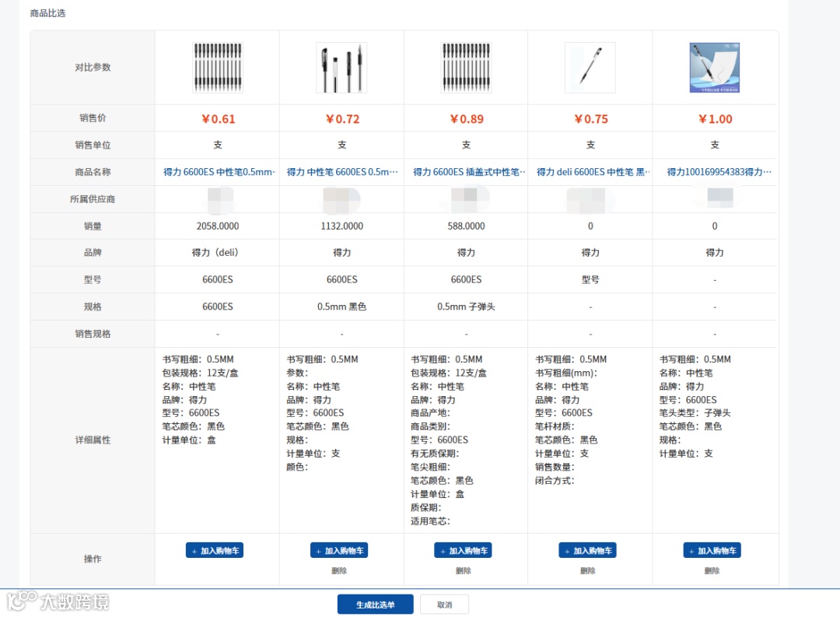The width and height of the screenshot is (840, 617).
Task: Select the price ¥0.75
Action: 591,119
